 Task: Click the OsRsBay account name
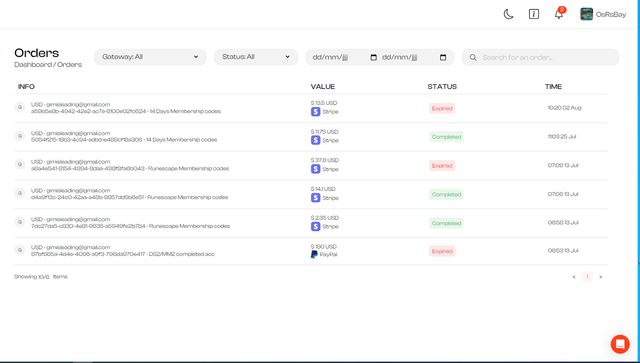click(x=611, y=14)
